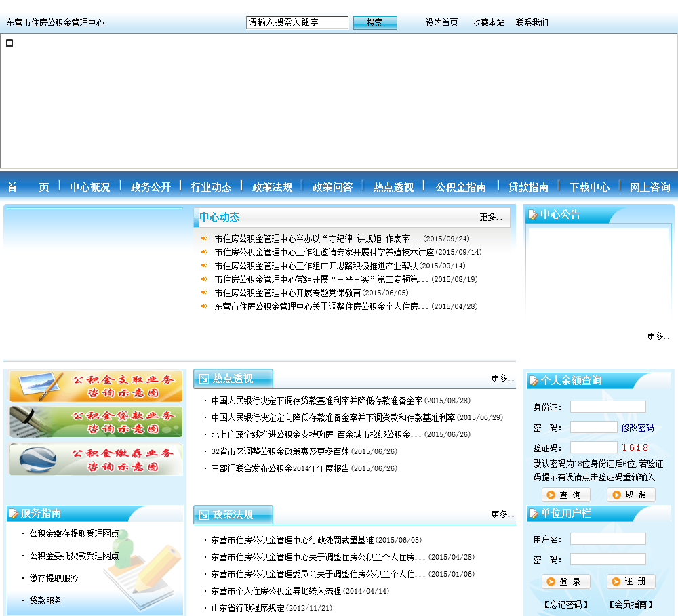
Task: Refresh the 1618 captcha image
Action: (x=635, y=447)
